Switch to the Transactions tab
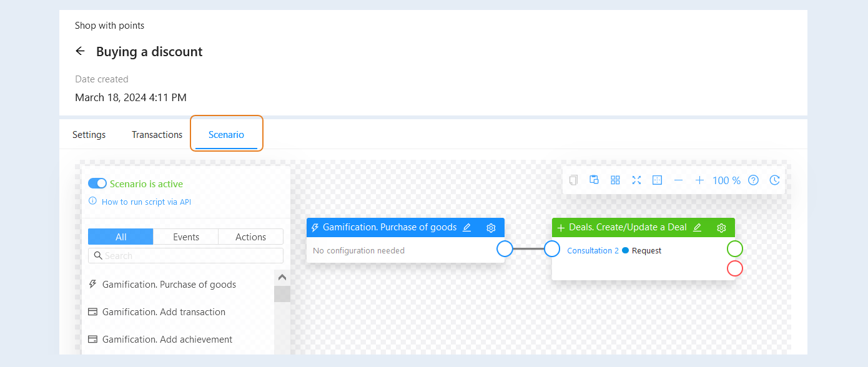This screenshot has height=367, width=868. click(x=157, y=134)
